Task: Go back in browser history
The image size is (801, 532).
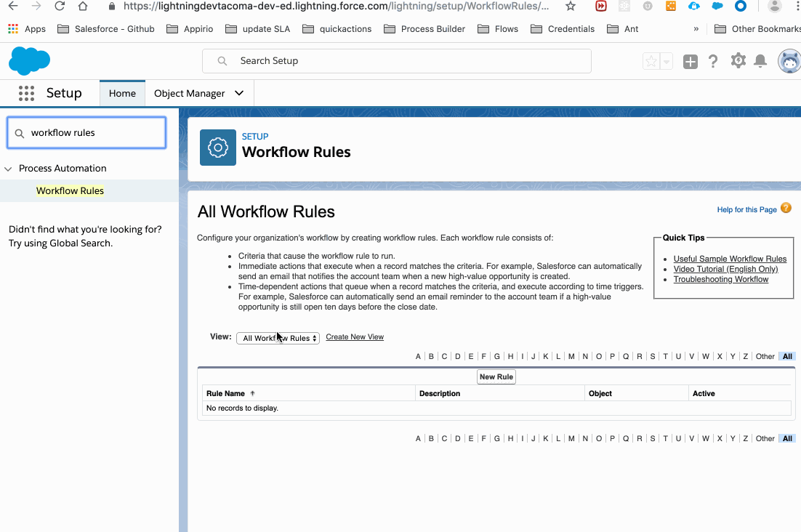Action: click(13, 6)
